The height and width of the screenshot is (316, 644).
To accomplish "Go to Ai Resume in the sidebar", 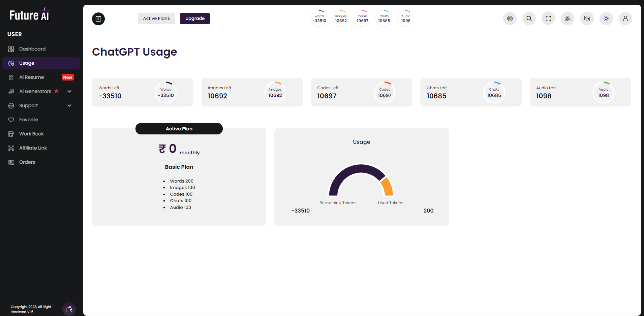I will point(32,77).
